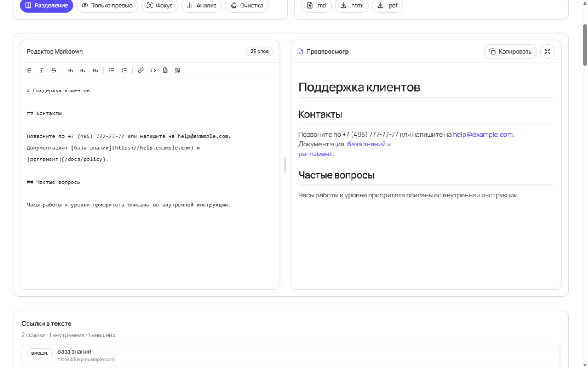Click the Редактор Markdown panel title
588x368 pixels.
pyautogui.click(x=55, y=52)
